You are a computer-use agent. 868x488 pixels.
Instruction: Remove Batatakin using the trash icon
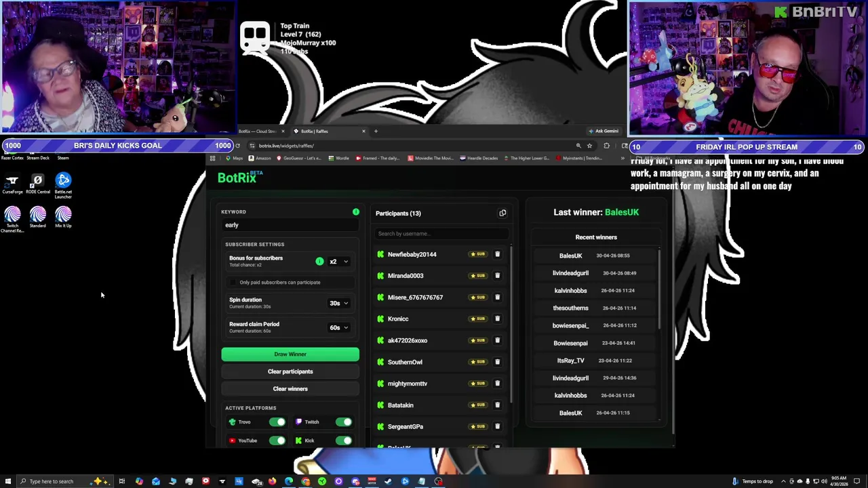(x=497, y=405)
